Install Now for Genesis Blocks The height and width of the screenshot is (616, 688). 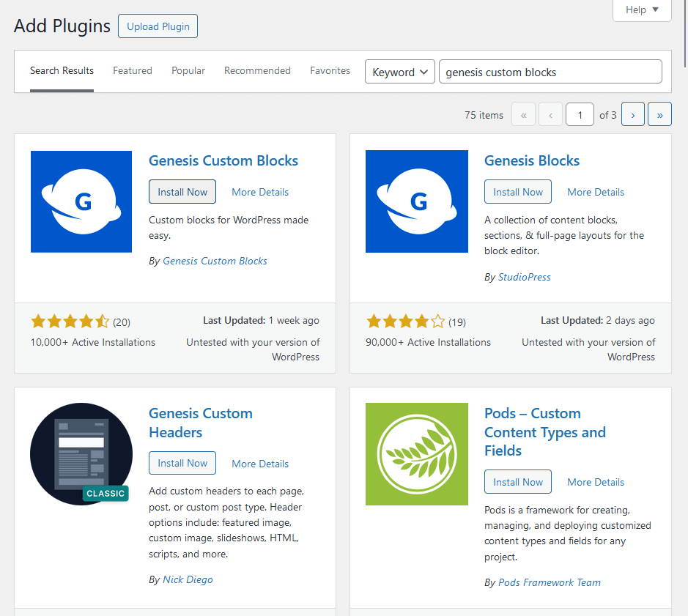point(518,192)
